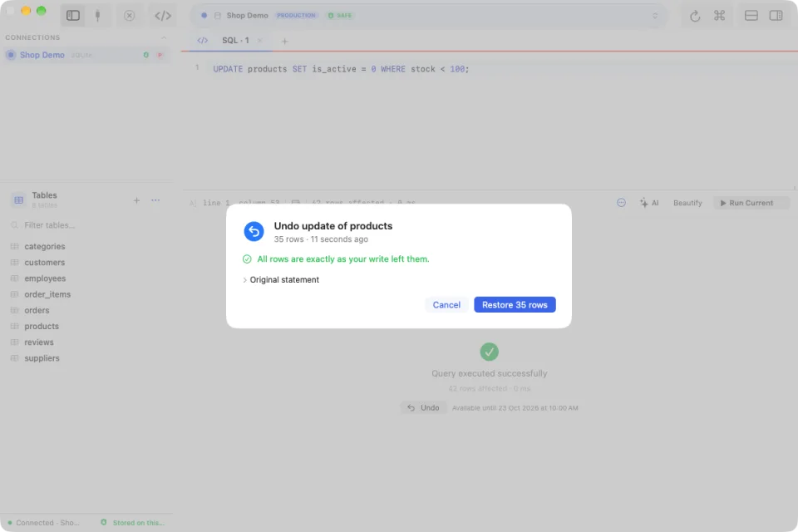This screenshot has width=798, height=532.
Task: Collapse the Connections section chevron
Action: 164,37
